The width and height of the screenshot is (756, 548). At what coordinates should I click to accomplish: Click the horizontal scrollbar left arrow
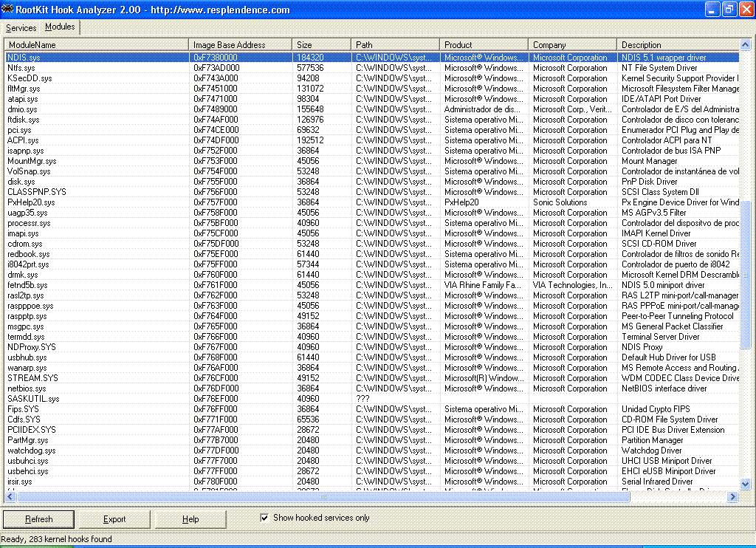[10, 496]
